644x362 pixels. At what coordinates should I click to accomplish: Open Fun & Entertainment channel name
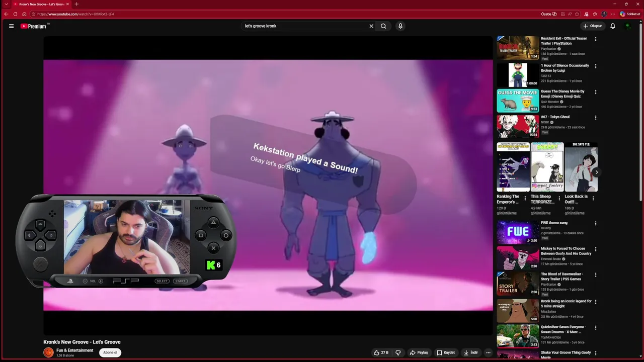pyautogui.click(x=74, y=350)
